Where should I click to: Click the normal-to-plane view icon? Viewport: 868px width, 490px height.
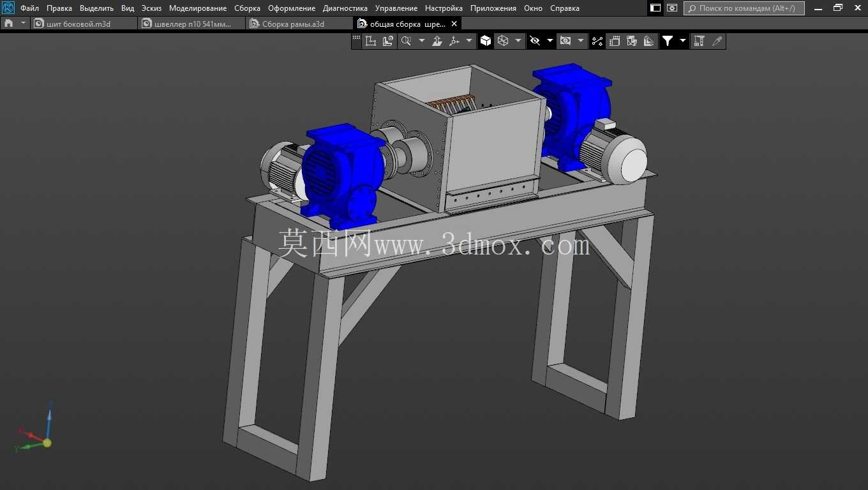pyautogui.click(x=437, y=41)
